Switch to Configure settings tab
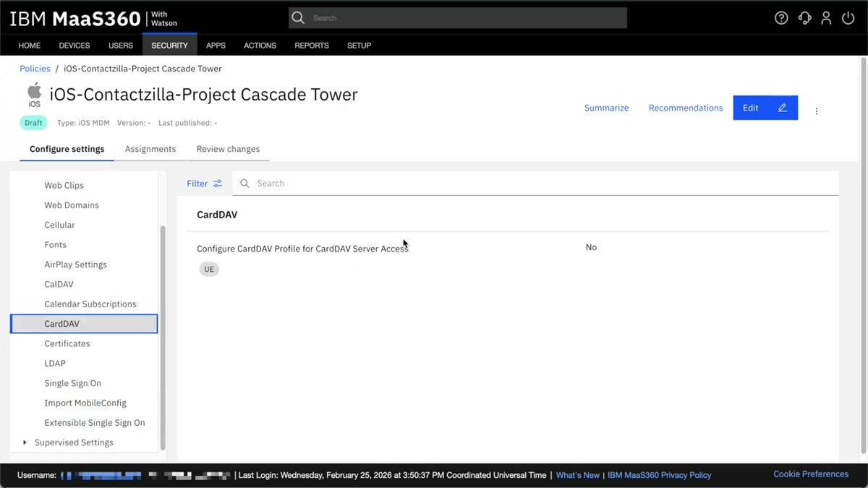Viewport: 868px width, 488px height. 67,149
